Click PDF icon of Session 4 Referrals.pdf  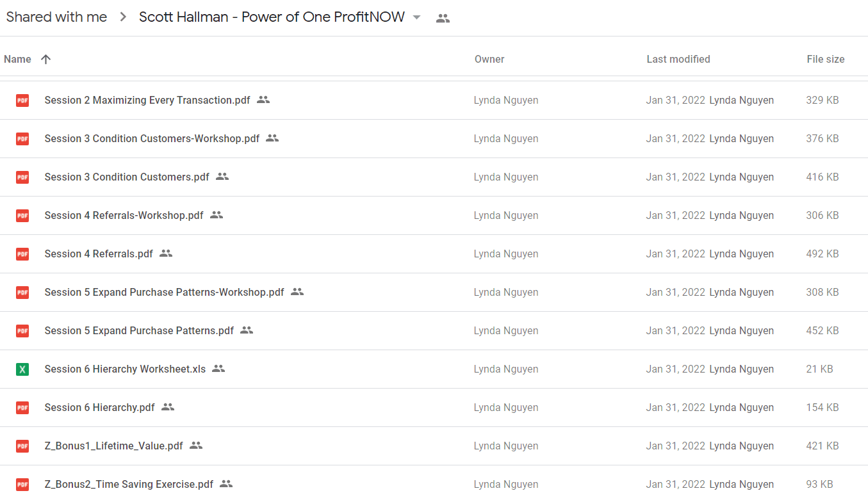pos(22,254)
